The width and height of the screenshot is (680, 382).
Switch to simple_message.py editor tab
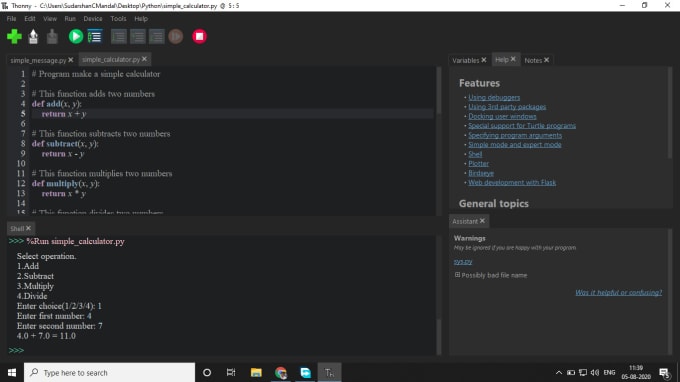pyautogui.click(x=38, y=60)
